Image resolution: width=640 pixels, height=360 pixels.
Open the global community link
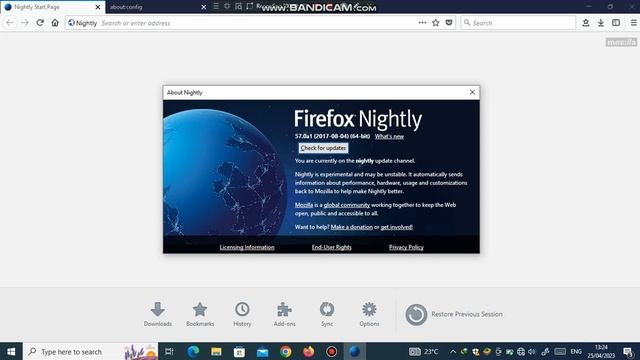pos(347,205)
